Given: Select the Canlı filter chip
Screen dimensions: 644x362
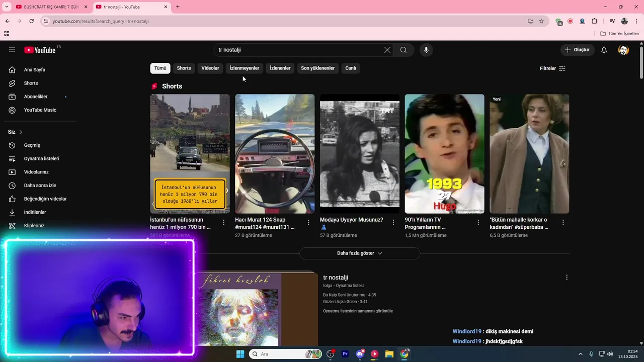Looking at the screenshot, I should pyautogui.click(x=351, y=68).
